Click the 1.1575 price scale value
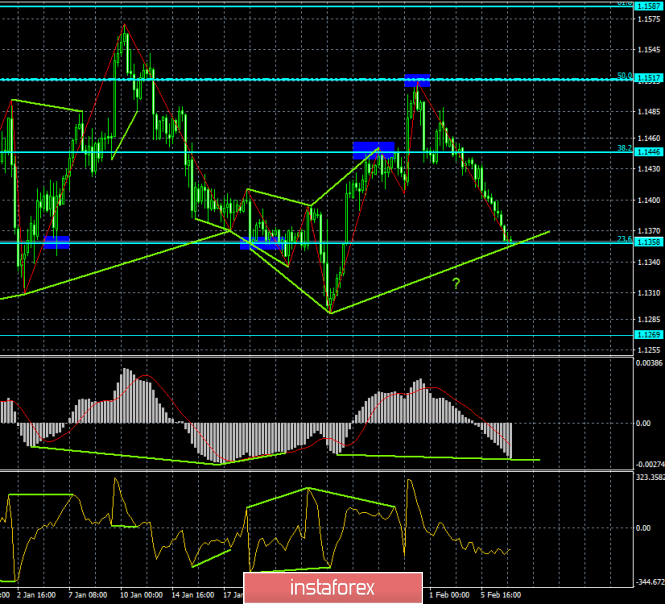The image size is (665, 604). pos(649,19)
